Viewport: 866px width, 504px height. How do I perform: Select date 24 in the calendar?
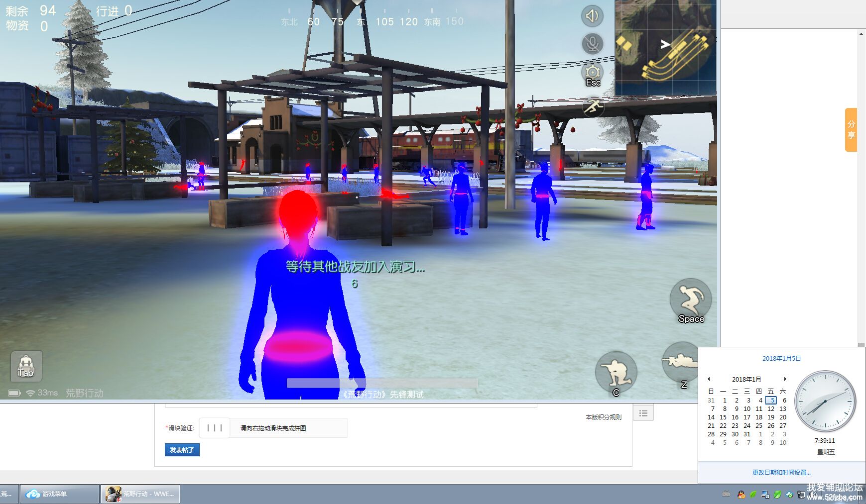tap(747, 425)
